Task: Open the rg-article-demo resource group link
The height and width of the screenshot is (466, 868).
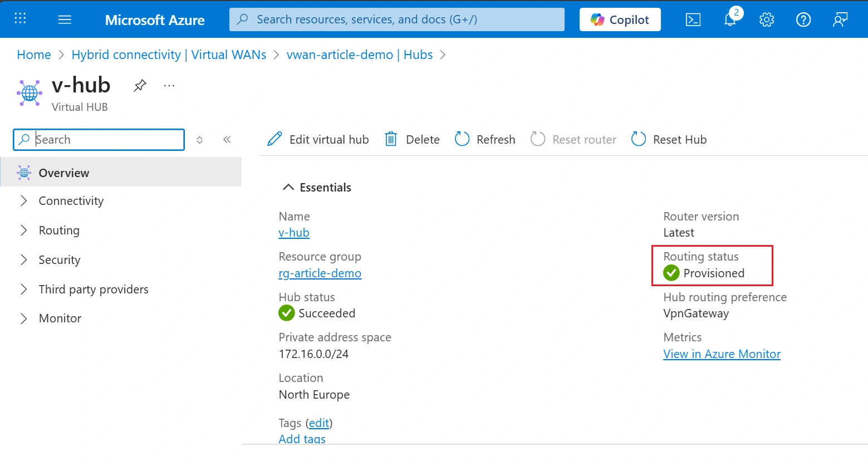Action: 320,273
